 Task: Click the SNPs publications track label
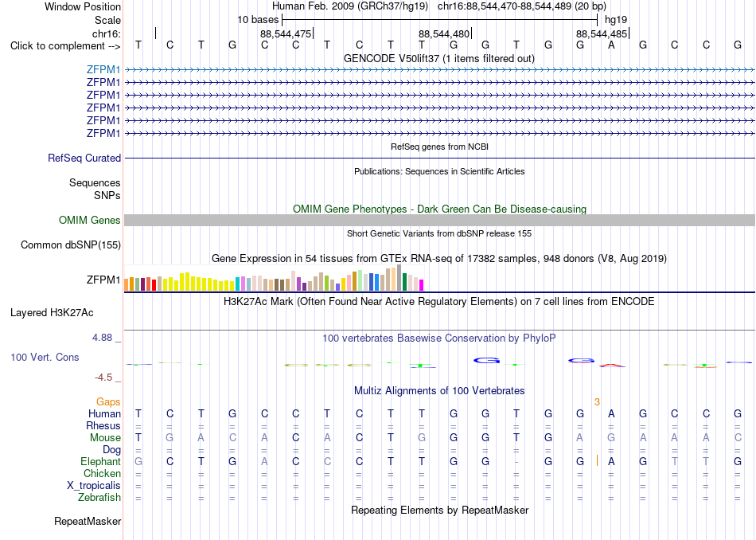107,195
